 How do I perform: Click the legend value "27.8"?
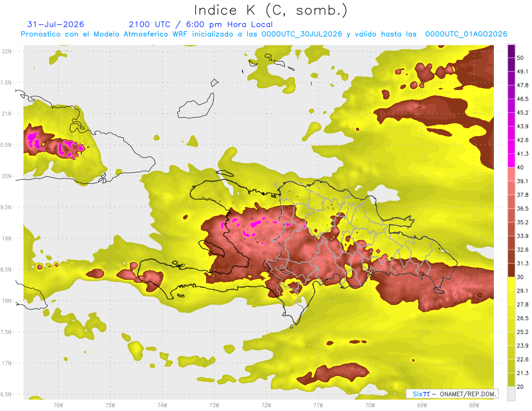click(x=523, y=305)
